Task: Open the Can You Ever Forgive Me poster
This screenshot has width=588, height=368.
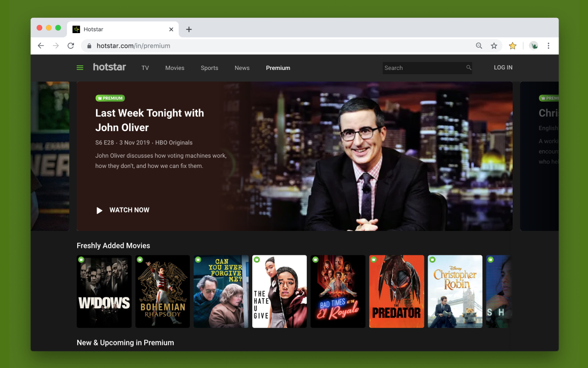Action: pyautogui.click(x=221, y=292)
